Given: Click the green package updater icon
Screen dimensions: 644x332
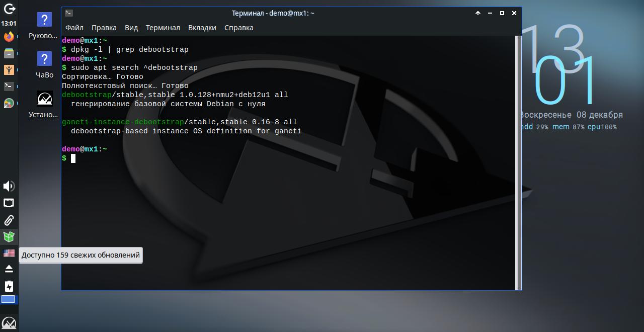Looking at the screenshot, I should 9,236.
